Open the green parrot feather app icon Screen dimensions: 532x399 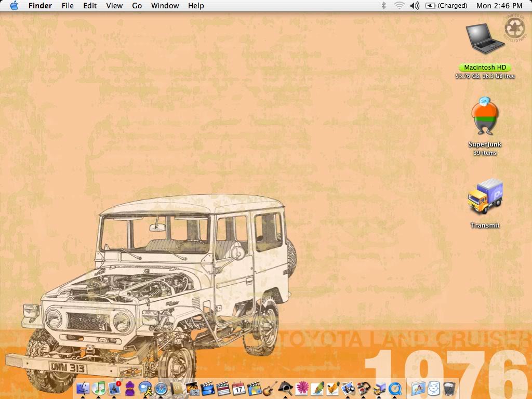click(x=317, y=388)
